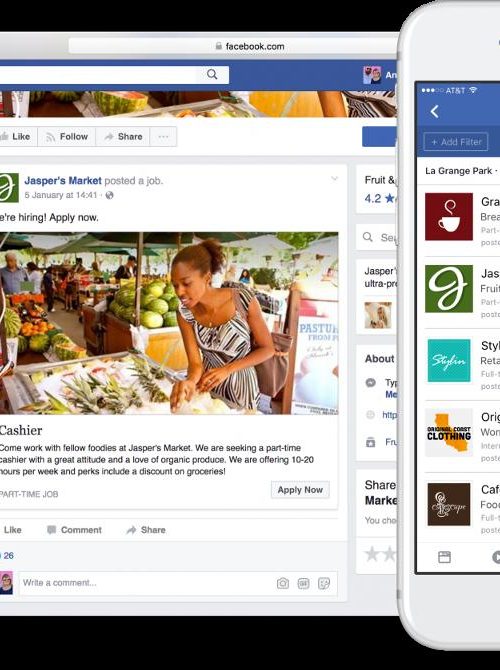Image resolution: width=500 pixels, height=670 pixels.
Task: Click Comment under the job post
Action: click(74, 530)
